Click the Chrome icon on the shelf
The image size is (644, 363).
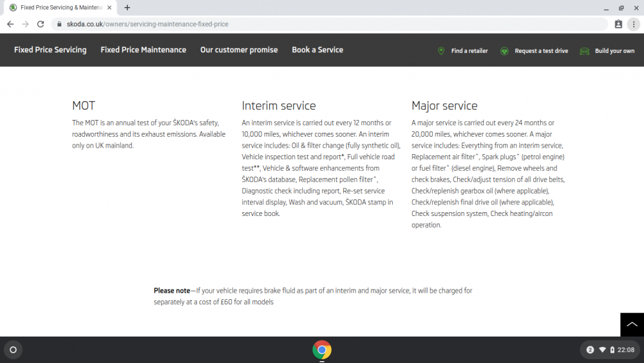pos(322,350)
